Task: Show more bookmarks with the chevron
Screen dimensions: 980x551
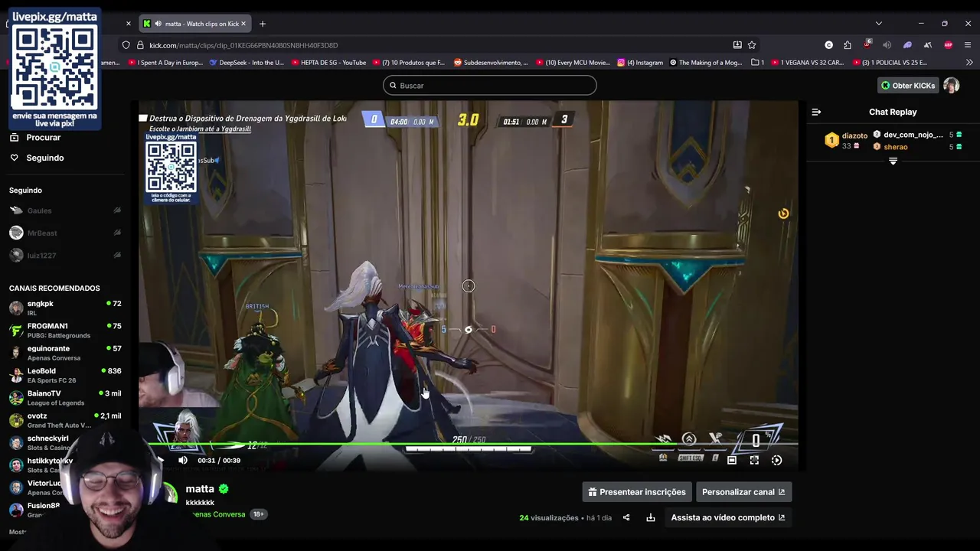Action: pyautogui.click(x=969, y=63)
